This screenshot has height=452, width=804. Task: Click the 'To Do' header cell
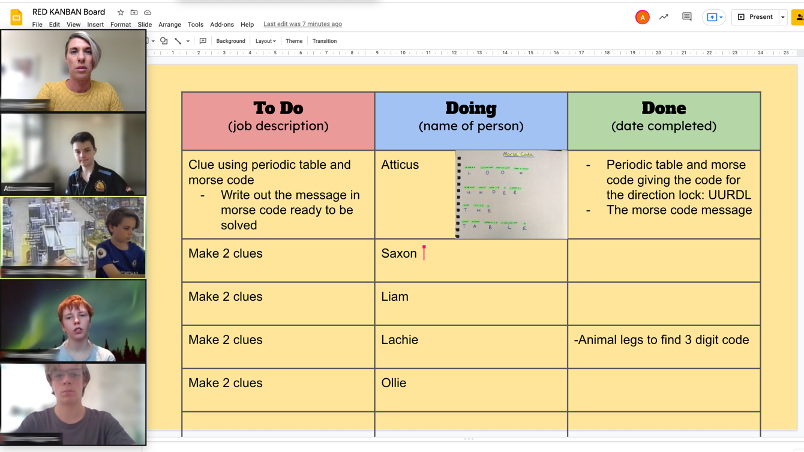278,121
